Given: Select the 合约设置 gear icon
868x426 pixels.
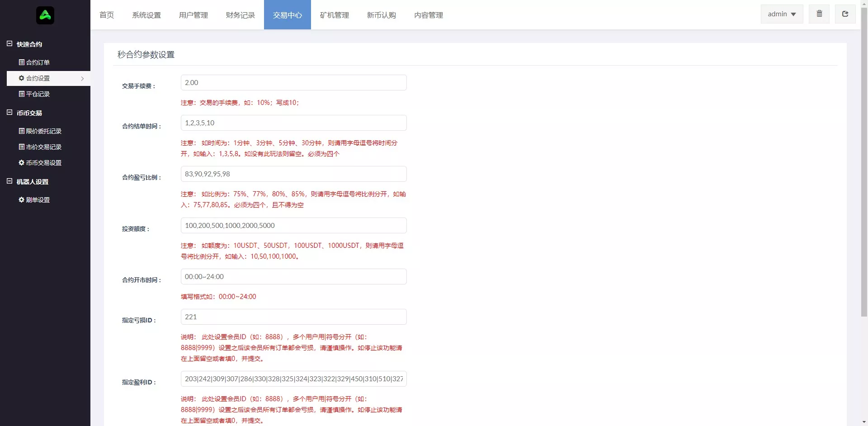Looking at the screenshot, I should click(21, 78).
